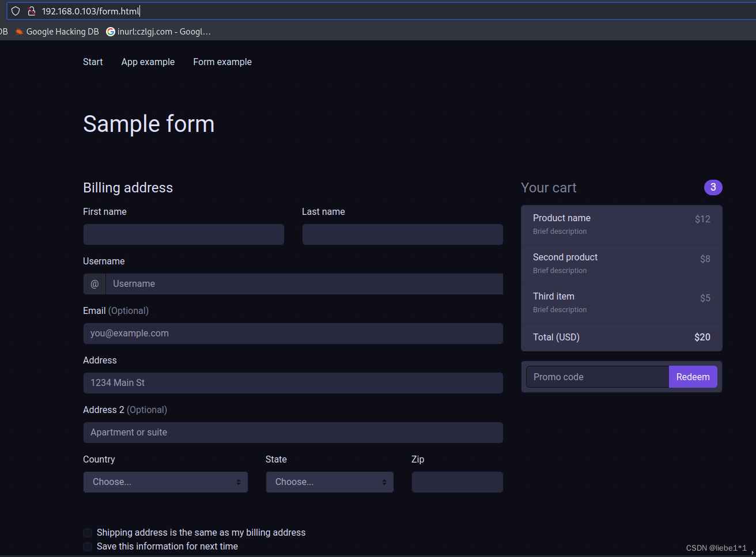Click the Promo code input field

[598, 377]
